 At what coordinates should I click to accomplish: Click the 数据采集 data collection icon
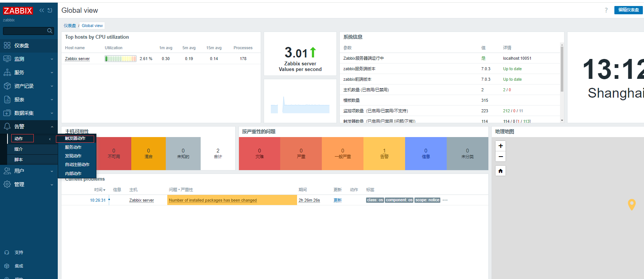[7, 113]
